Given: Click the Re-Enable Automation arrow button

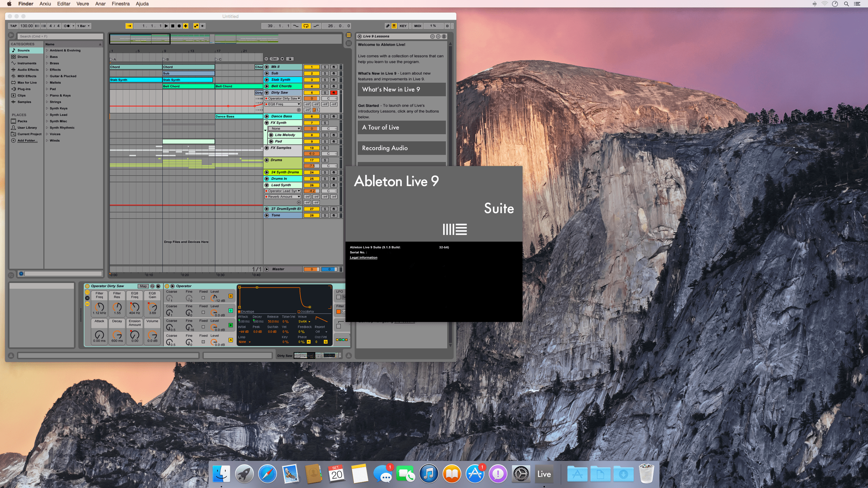Looking at the screenshot, I should (202, 26).
